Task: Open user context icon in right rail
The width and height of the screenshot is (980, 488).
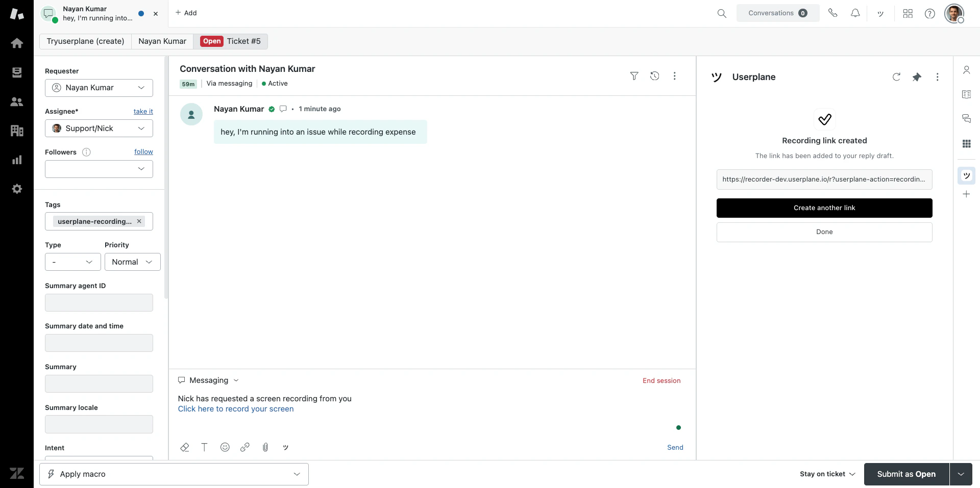Action: 966,70
